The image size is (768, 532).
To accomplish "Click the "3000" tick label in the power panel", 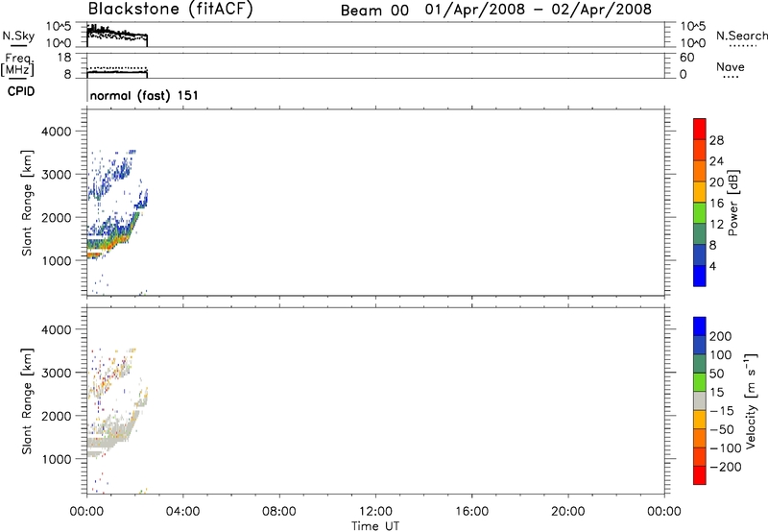I will (56, 175).
